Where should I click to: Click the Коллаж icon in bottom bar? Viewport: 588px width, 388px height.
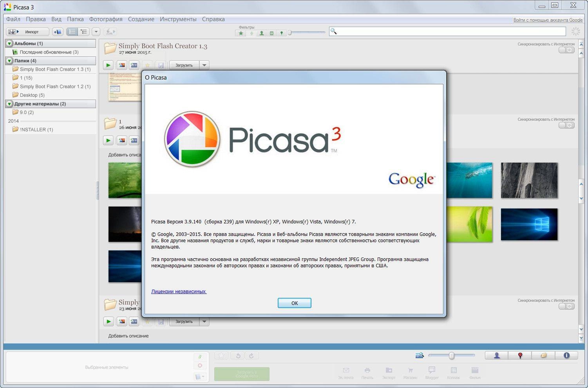[454, 373]
